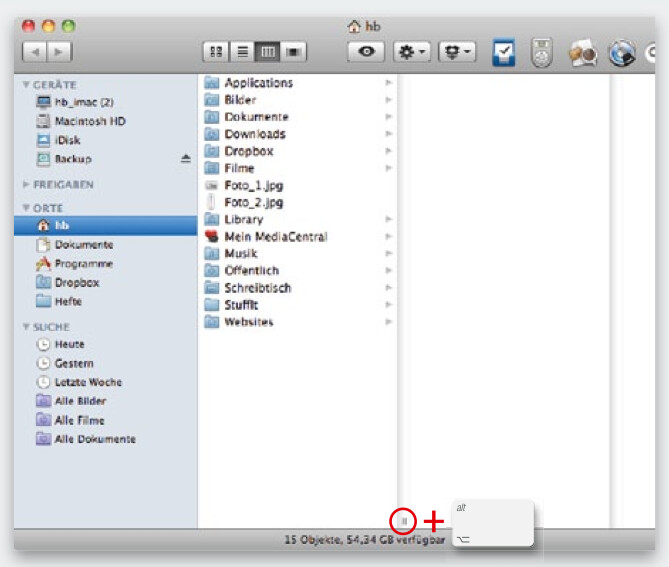Viewport: 669px width, 567px height.
Task: Select Mein MediaCentral item icon
Action: pos(212,236)
